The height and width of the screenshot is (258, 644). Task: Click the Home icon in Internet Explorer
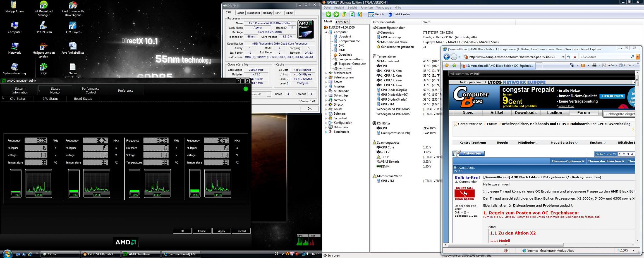point(572,65)
